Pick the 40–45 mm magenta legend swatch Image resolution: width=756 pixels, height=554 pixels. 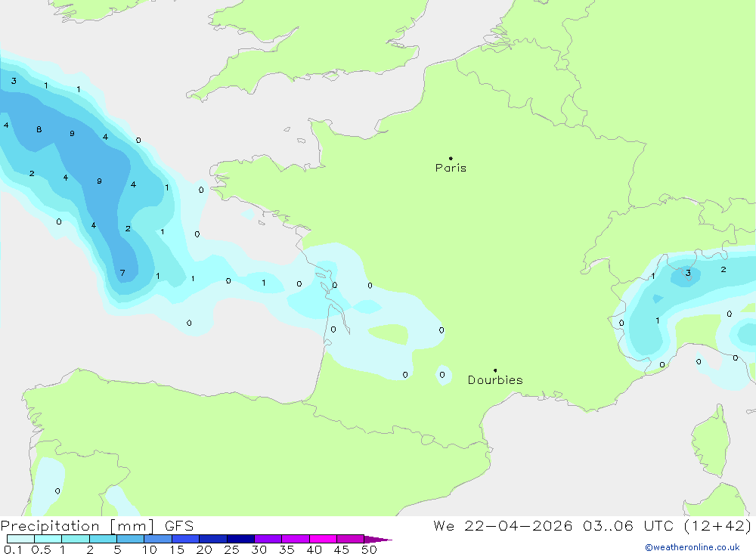[x=323, y=539]
